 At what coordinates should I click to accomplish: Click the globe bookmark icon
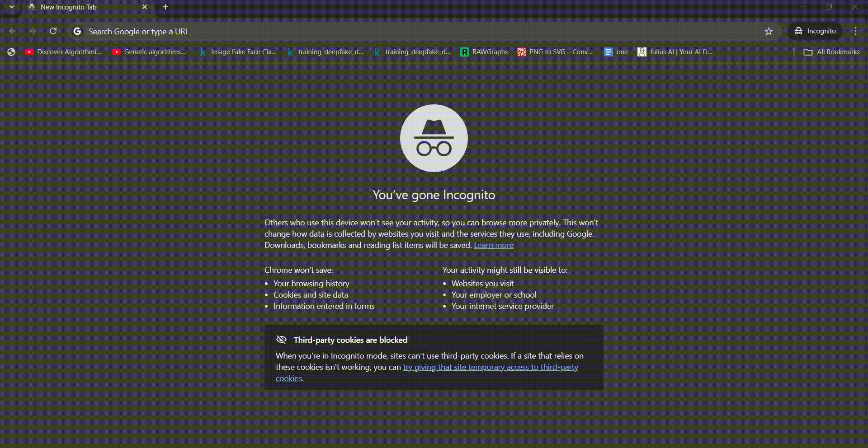[11, 52]
